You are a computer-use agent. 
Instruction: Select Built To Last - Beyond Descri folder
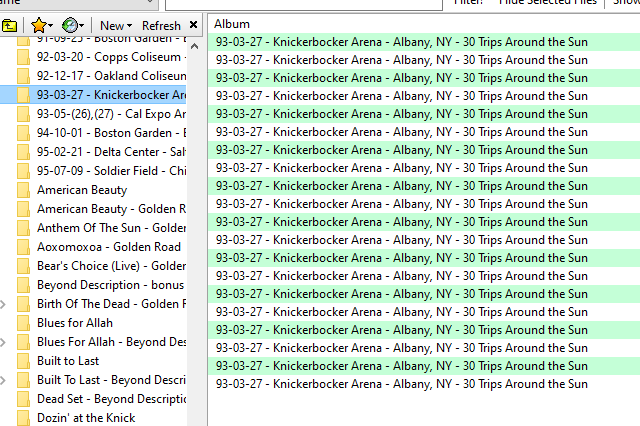111,380
